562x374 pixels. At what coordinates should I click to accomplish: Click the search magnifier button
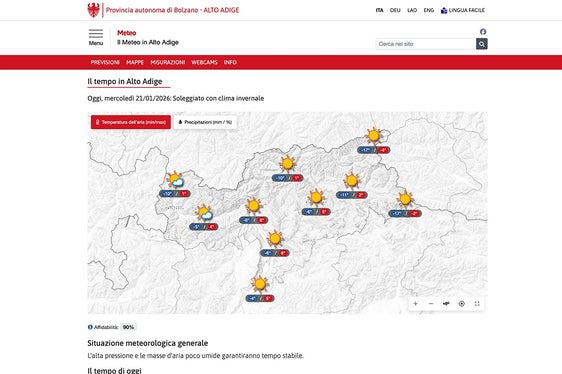[x=482, y=44]
